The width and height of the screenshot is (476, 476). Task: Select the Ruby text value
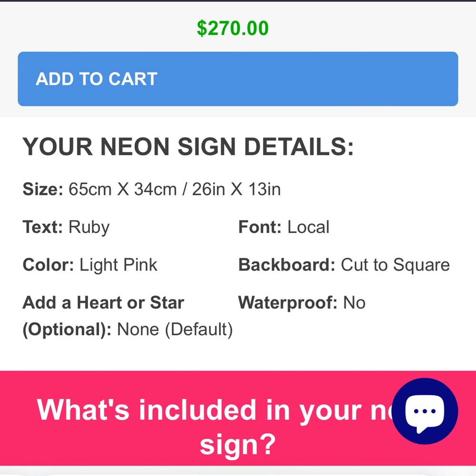pyautogui.click(x=89, y=228)
